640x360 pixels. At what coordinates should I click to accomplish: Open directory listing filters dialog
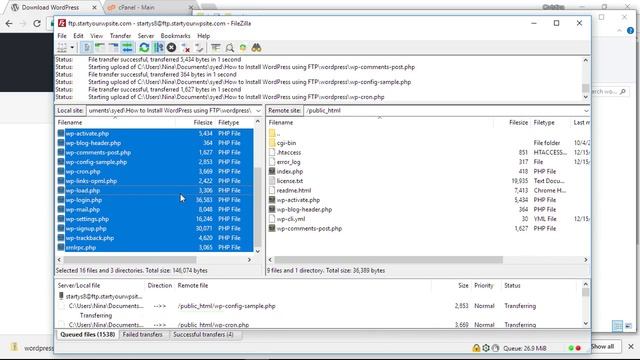click(x=216, y=48)
